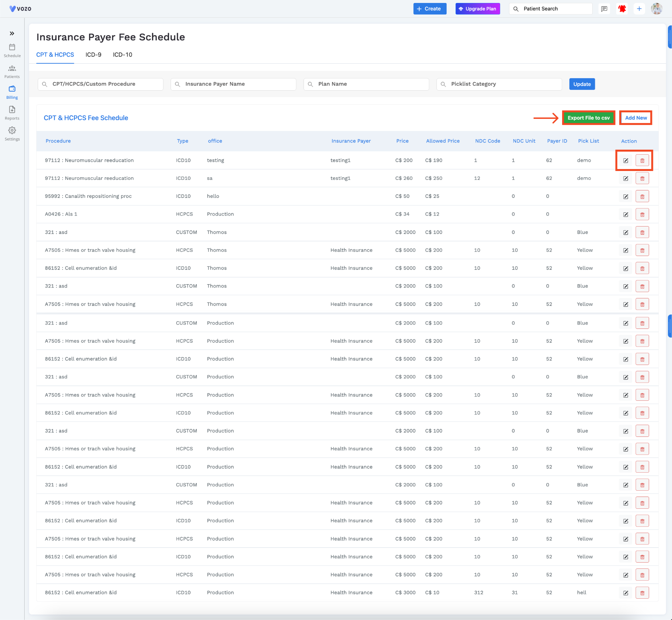Click the Update button

[582, 84]
